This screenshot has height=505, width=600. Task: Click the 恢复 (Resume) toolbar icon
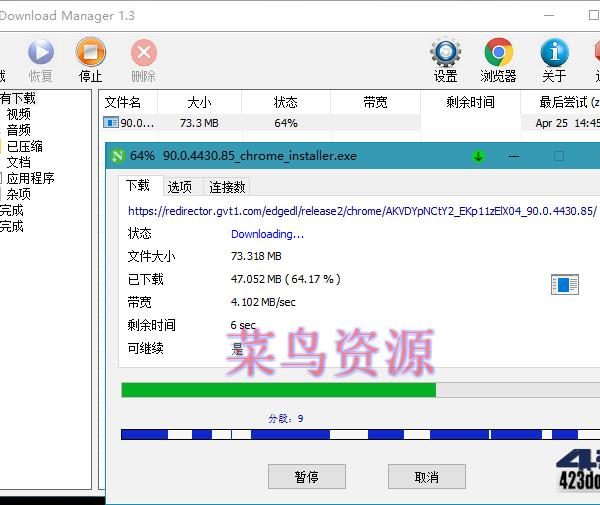[40, 53]
